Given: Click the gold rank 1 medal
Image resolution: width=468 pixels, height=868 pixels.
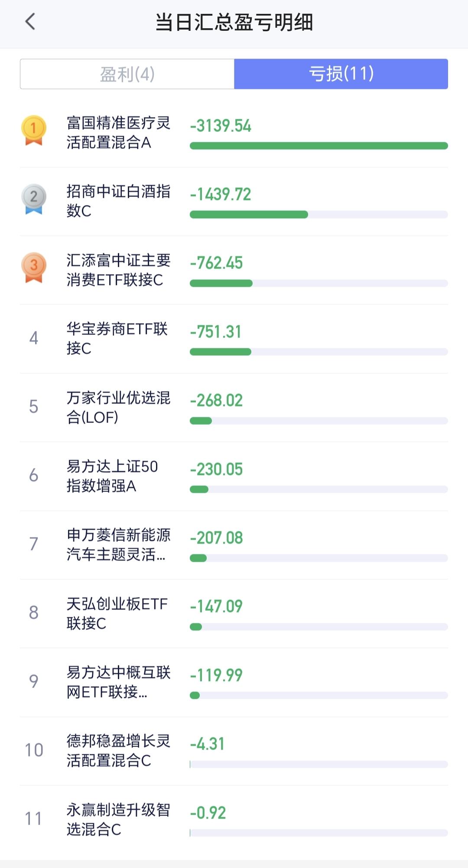Looking at the screenshot, I should (x=33, y=130).
